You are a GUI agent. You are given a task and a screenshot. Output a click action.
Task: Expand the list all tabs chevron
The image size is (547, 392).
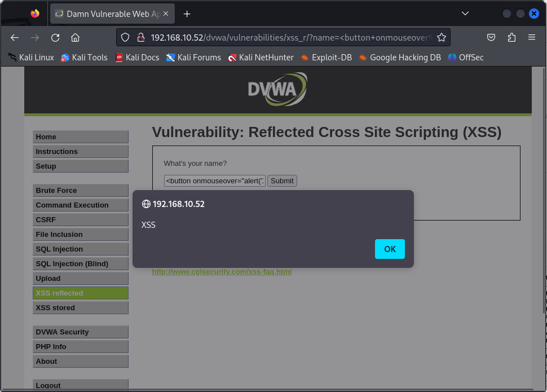pos(465,14)
